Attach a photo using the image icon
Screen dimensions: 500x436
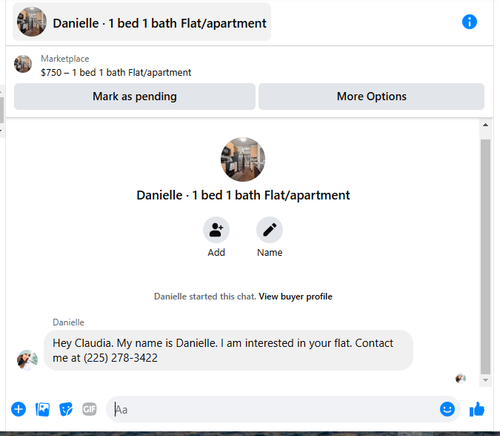pyautogui.click(x=42, y=409)
